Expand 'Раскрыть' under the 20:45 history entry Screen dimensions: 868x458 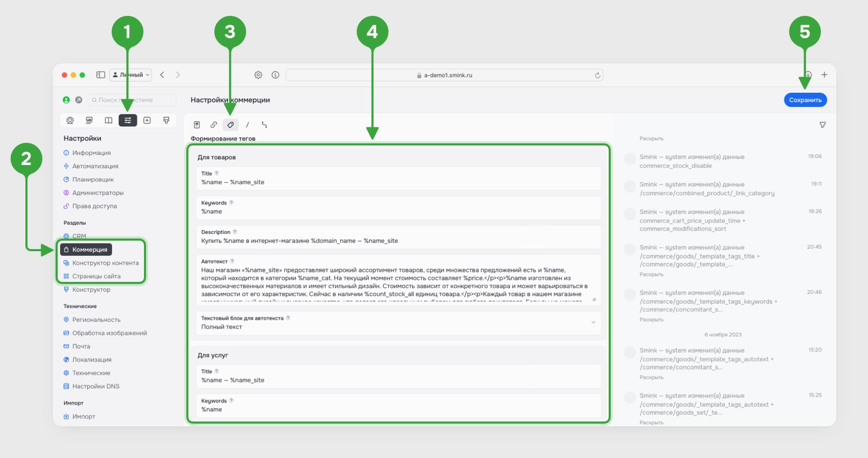[651, 274]
